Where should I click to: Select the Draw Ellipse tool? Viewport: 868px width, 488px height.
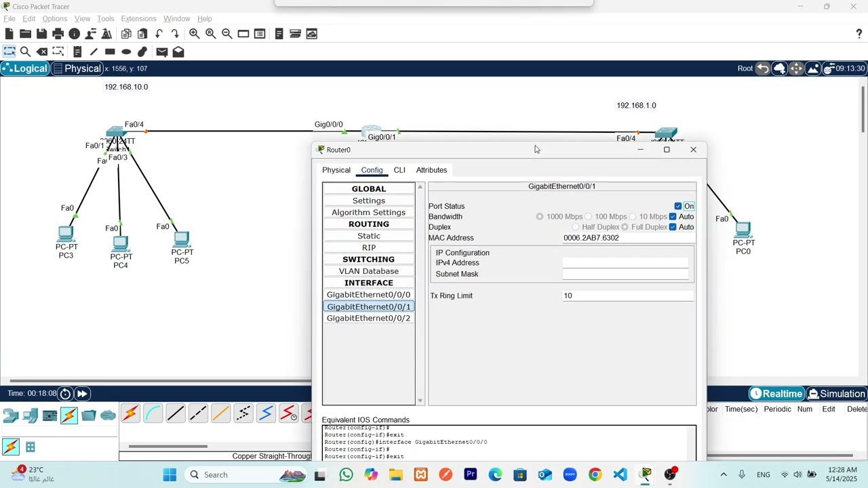(x=126, y=52)
